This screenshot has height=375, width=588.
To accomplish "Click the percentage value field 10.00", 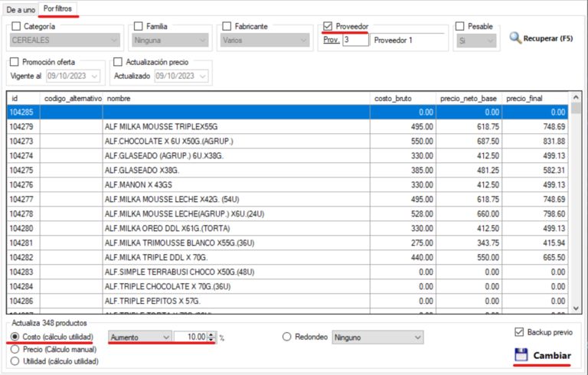I will 191,337.
